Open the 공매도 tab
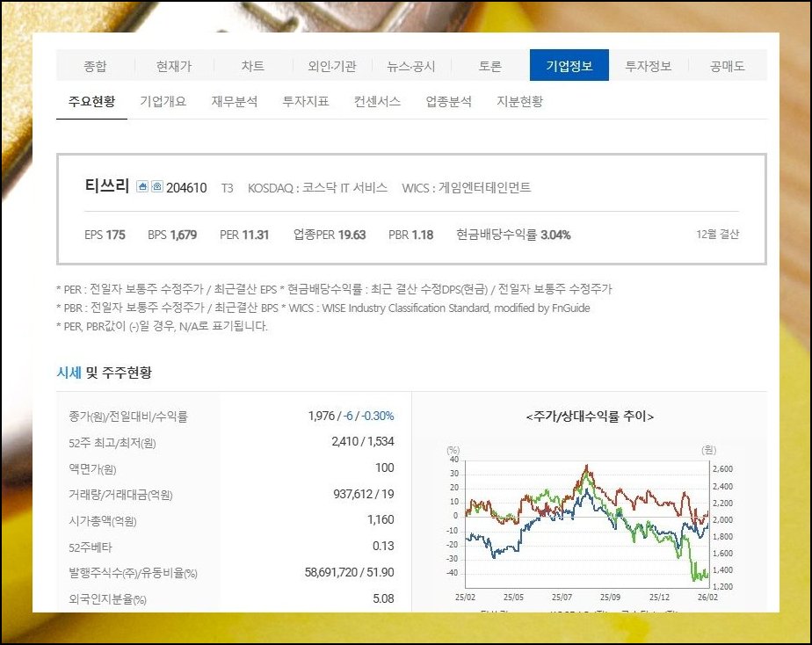This screenshot has height=645, width=812. pos(728,66)
